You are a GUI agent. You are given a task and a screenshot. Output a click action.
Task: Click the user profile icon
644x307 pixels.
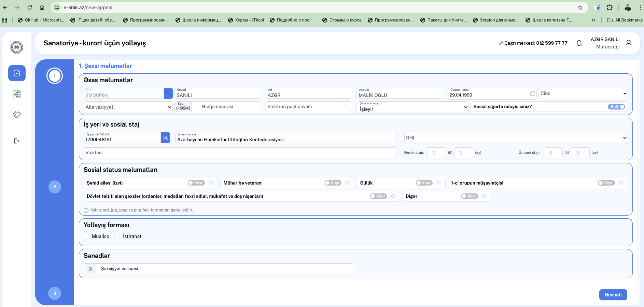[x=628, y=43]
